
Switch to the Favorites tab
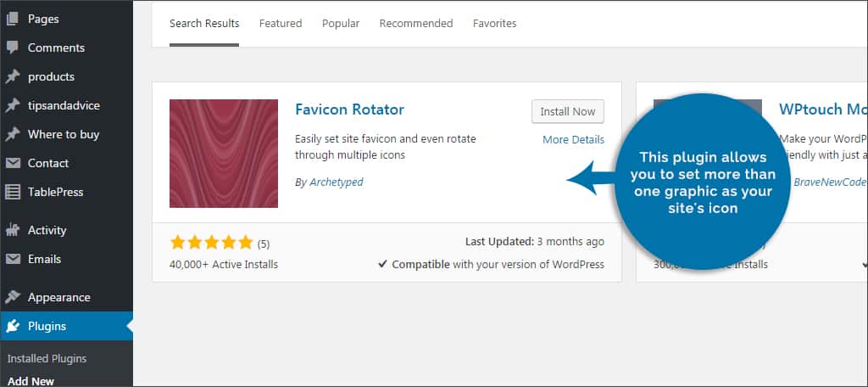[x=495, y=23]
